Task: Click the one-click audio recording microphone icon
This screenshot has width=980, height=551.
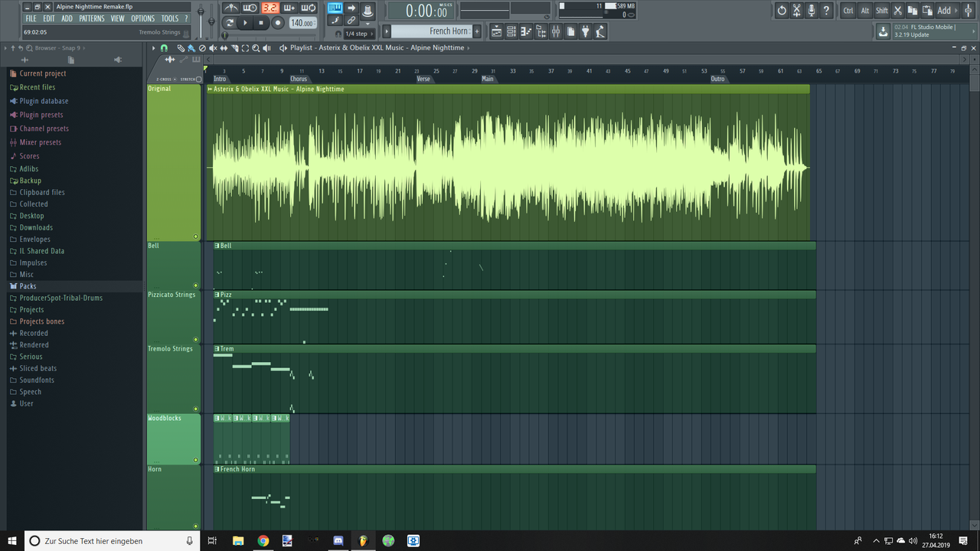Action: [812, 11]
